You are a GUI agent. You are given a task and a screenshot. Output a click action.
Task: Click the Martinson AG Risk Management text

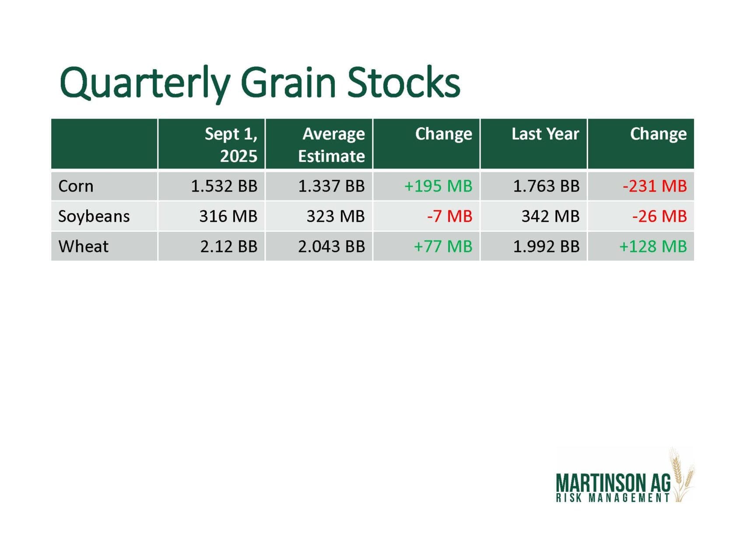(x=613, y=488)
